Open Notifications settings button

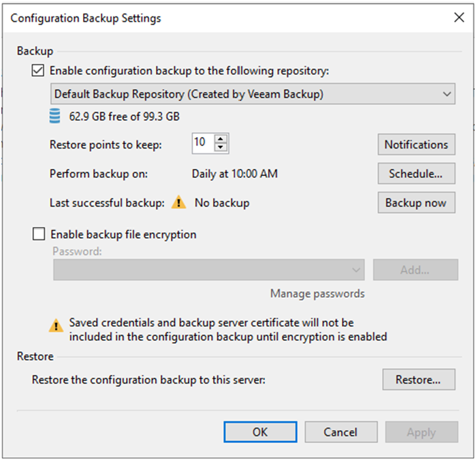pyautogui.click(x=416, y=144)
